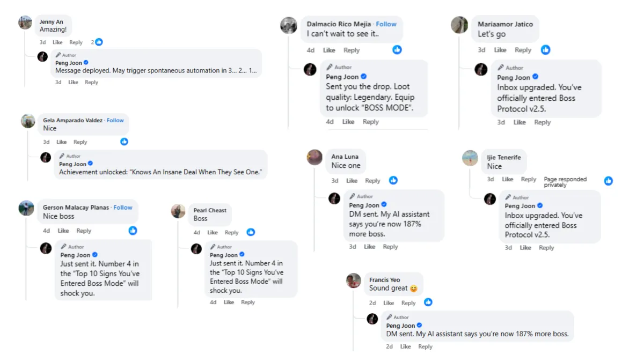Follow Dalmacio Rico Mejia
This screenshot has height=362, width=644.
pos(386,24)
